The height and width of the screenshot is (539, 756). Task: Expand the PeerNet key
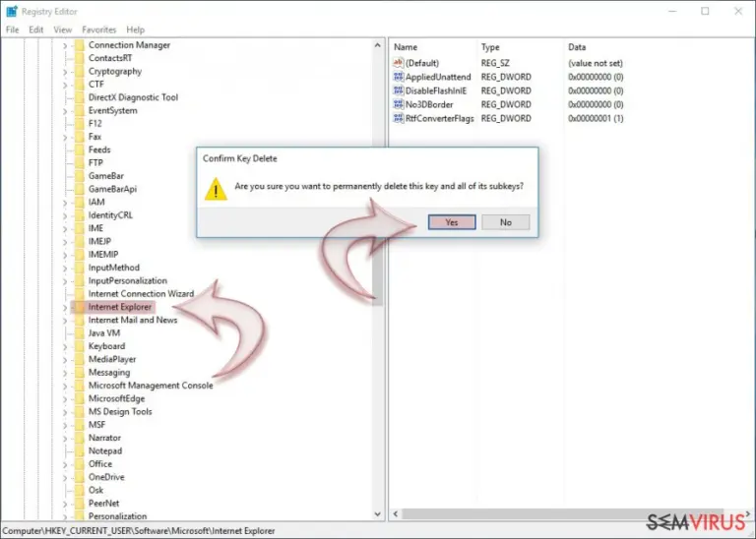pyautogui.click(x=65, y=504)
